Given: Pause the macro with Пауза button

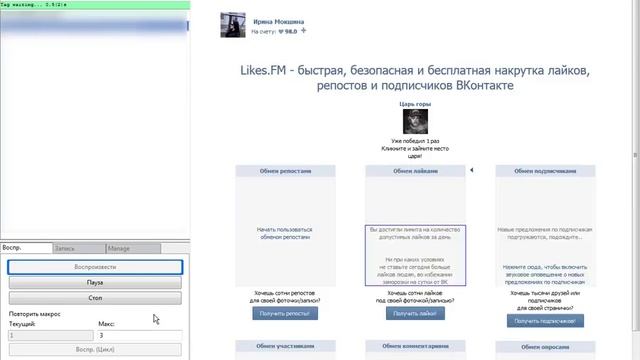Looking at the screenshot, I should coord(95,282).
